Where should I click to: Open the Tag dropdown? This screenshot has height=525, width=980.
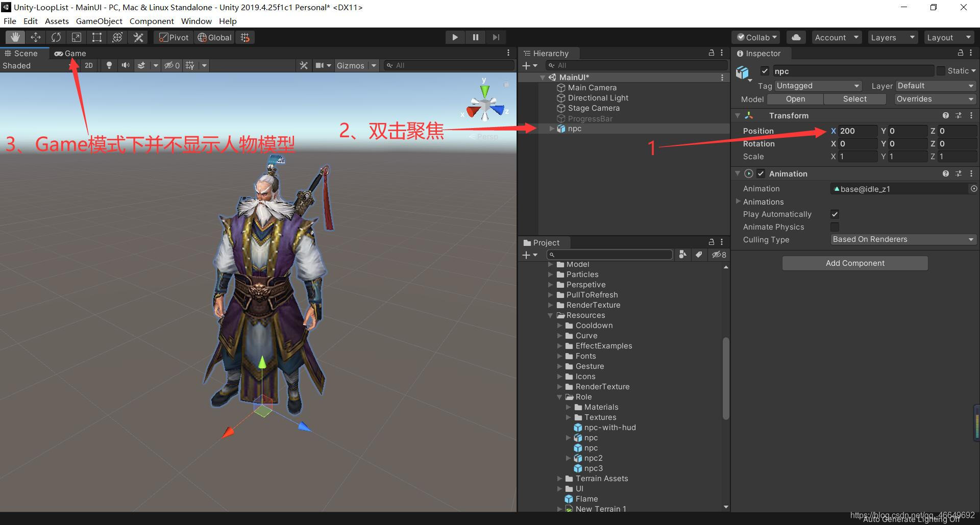click(818, 86)
